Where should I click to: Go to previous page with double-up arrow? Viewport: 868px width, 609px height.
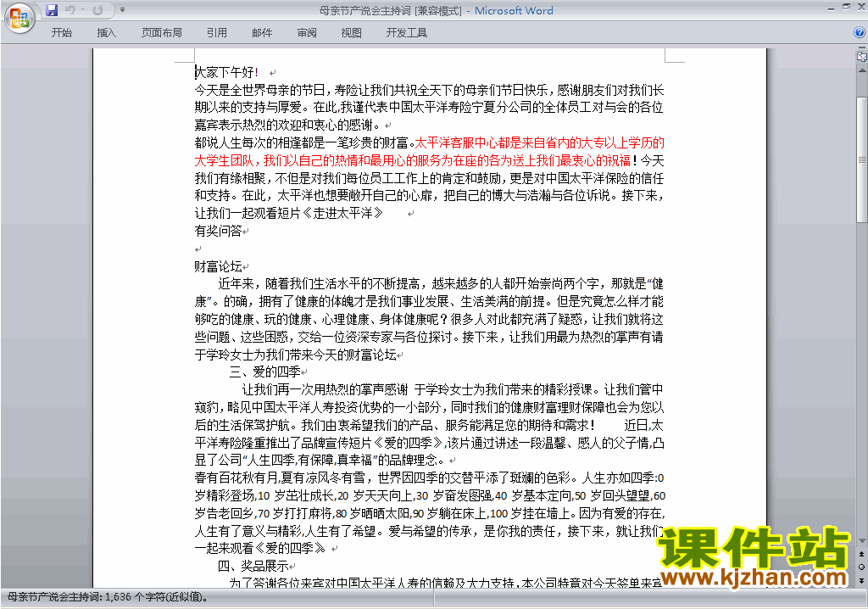[x=861, y=554]
